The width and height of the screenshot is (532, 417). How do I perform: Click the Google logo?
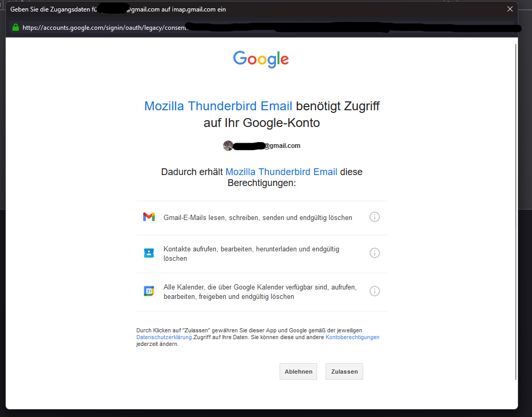[261, 60]
